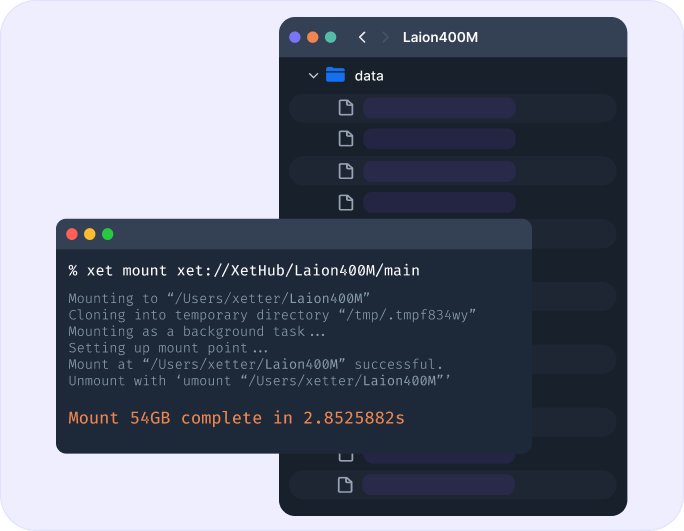
Task: Click 'Setting up mount point' line
Action: click(x=168, y=348)
